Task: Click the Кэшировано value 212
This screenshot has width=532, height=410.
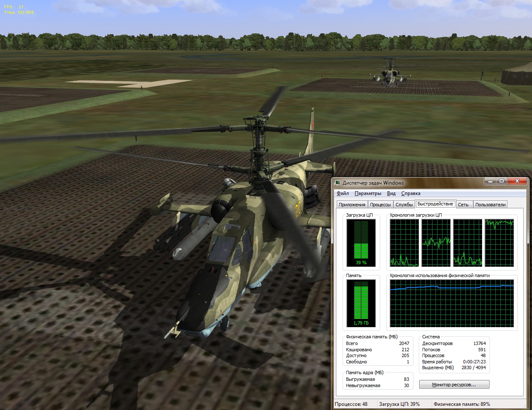Action: (x=405, y=350)
